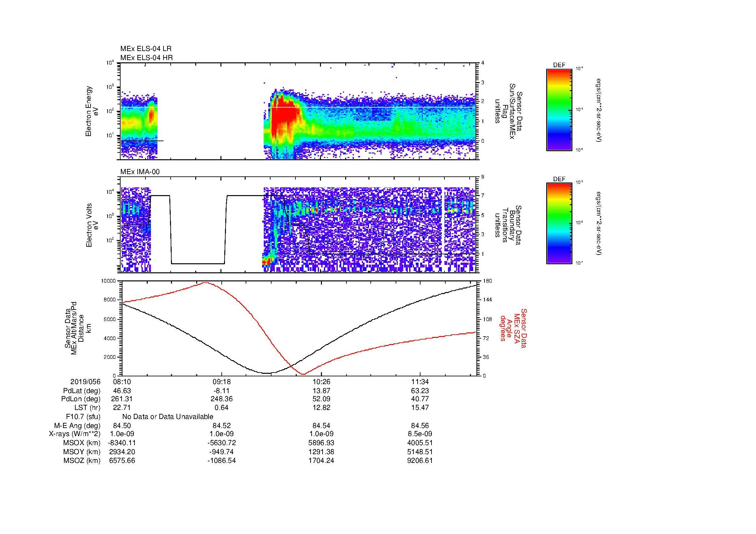Click PdLon value 52.09
Viewport: 756px width, 534px height.
coord(321,399)
